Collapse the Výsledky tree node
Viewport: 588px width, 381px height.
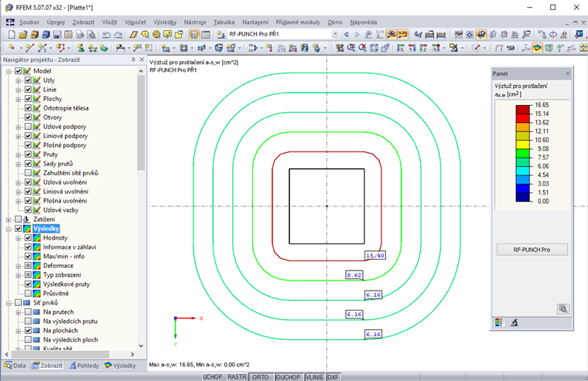pos(9,229)
